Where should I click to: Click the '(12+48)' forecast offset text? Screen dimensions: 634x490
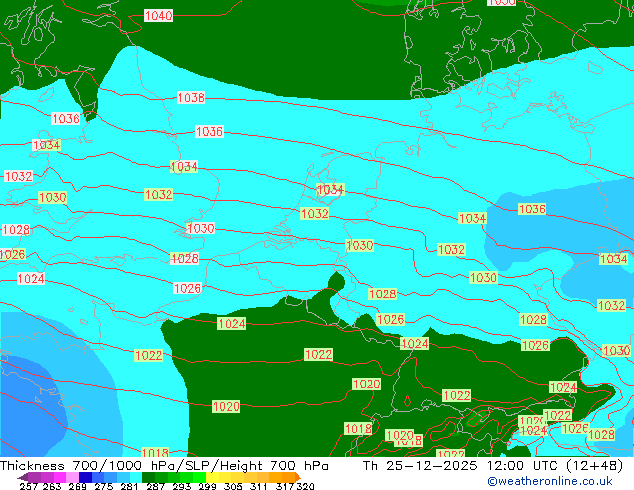click(x=594, y=466)
